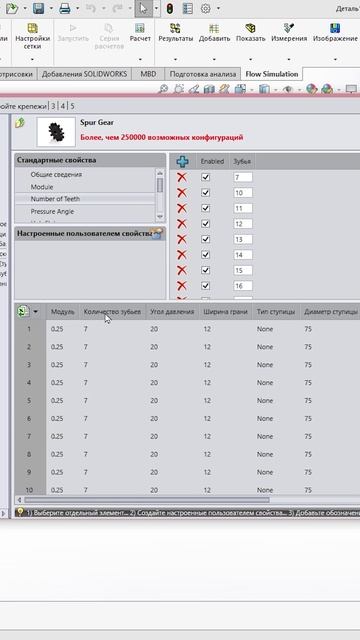Screen dimensions: 360x640
Task: Click the standard properties list scrollbar thumb
Action: click(160, 185)
